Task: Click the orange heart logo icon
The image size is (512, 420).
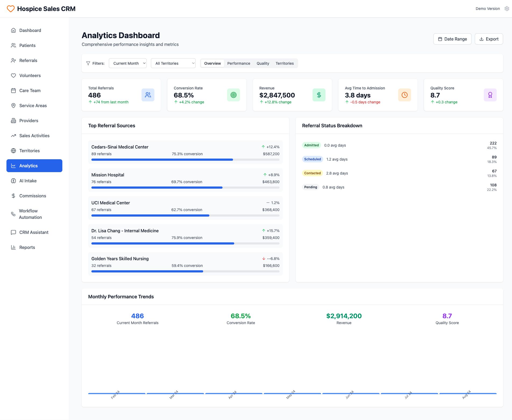Action: (10, 9)
